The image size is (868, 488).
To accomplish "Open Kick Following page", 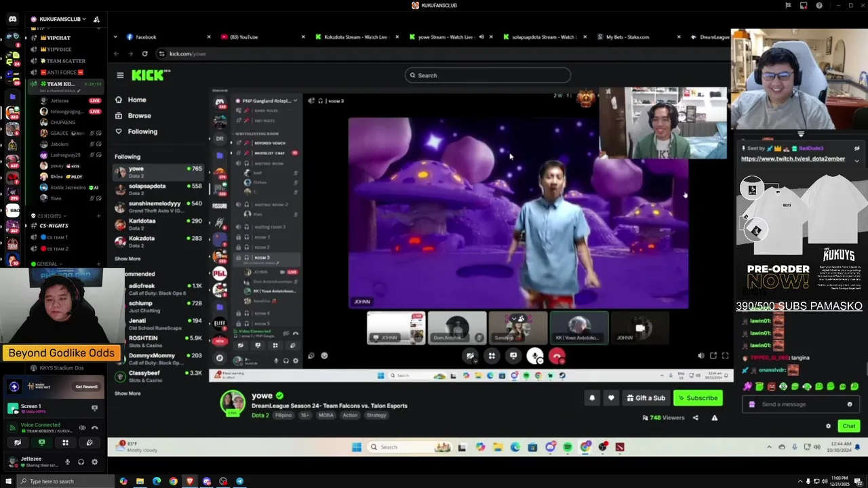I will click(136, 131).
